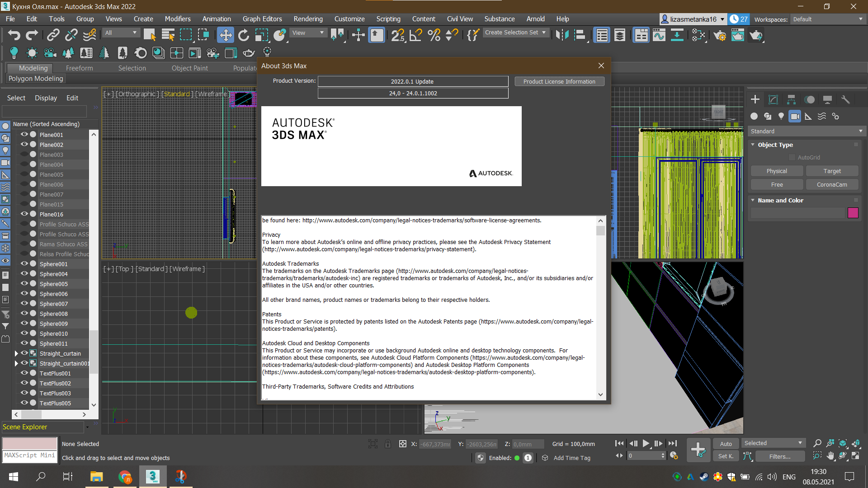The image size is (868, 488).
Task: Click the About dialog text scrollbar thumb
Action: [600, 231]
